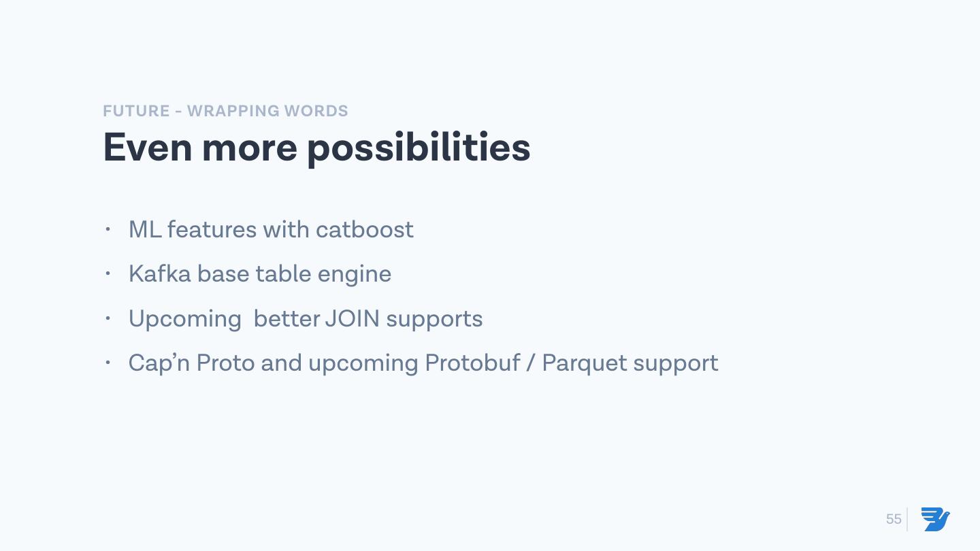Screen dimensions: 980x551
Task: Click the word "Parquet"
Action: point(583,363)
